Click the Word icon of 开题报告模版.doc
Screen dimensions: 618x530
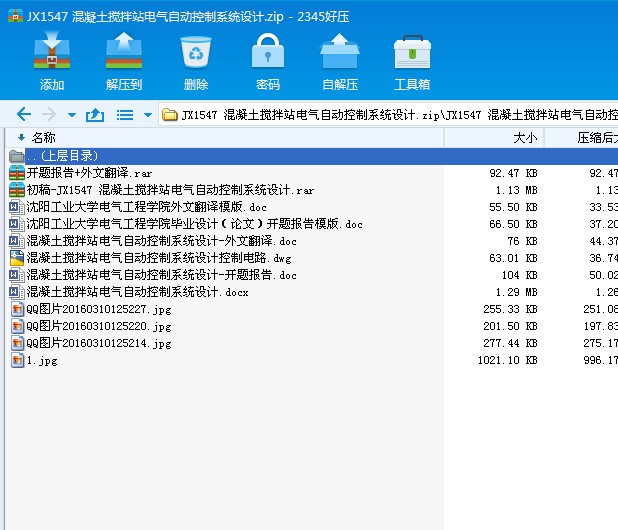(17, 224)
